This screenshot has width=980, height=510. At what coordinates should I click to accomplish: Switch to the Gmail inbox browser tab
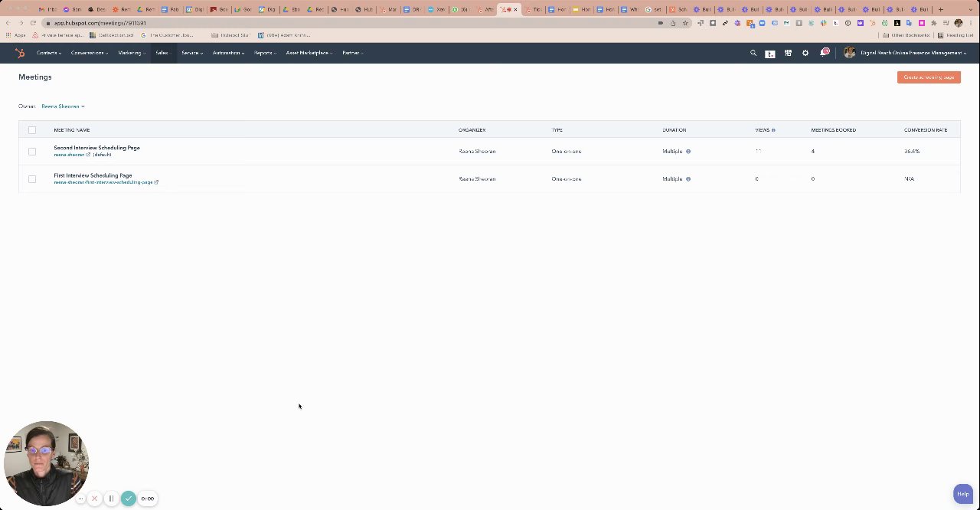[x=47, y=9]
